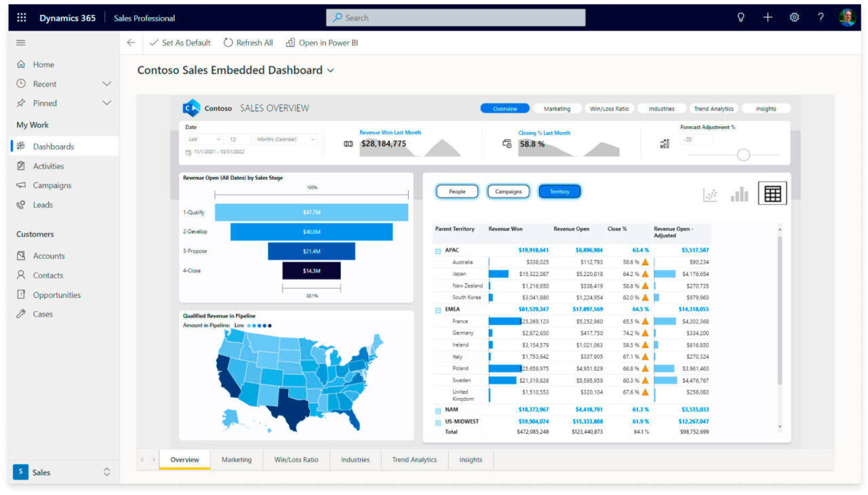Image resolution: width=868 pixels, height=495 pixels.
Task: Switch to the bar chart view icon
Action: [x=741, y=193]
